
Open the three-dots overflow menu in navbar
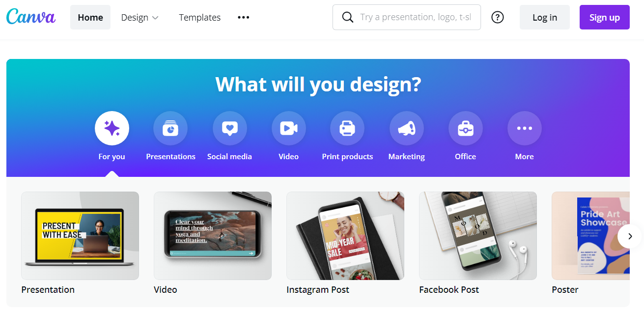tap(243, 17)
